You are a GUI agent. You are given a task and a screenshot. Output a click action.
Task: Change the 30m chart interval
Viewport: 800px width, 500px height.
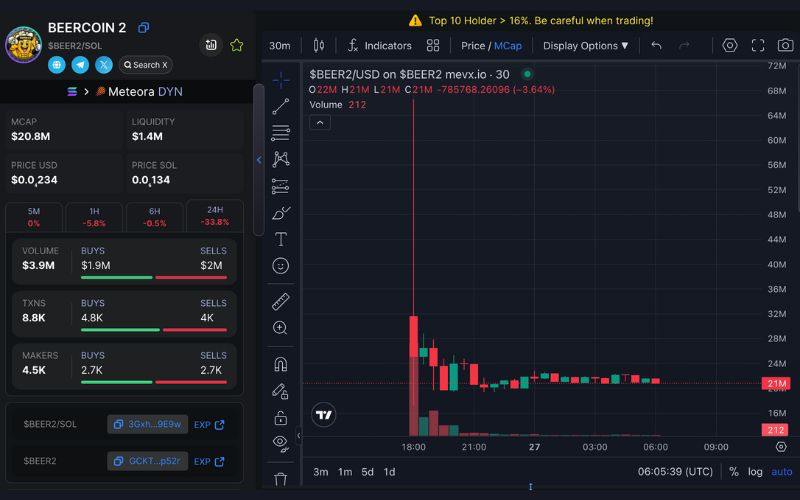click(280, 46)
